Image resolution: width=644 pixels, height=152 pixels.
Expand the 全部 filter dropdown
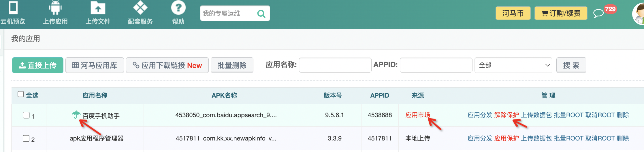click(513, 65)
